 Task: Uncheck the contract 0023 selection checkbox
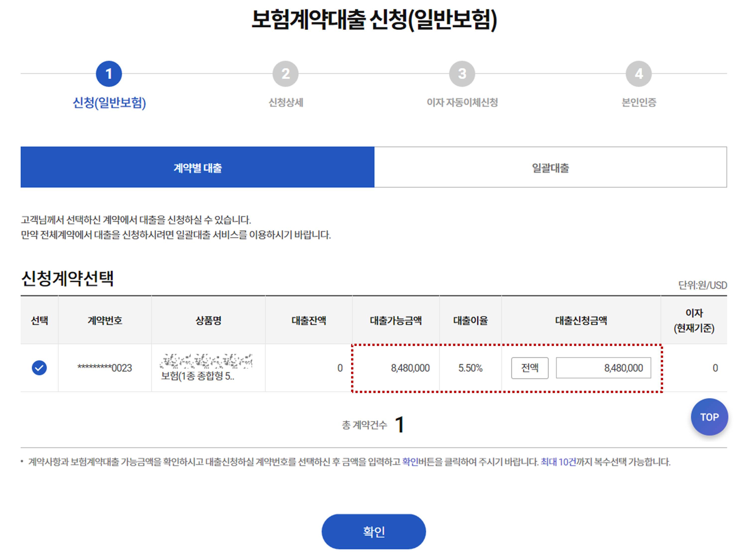point(39,368)
